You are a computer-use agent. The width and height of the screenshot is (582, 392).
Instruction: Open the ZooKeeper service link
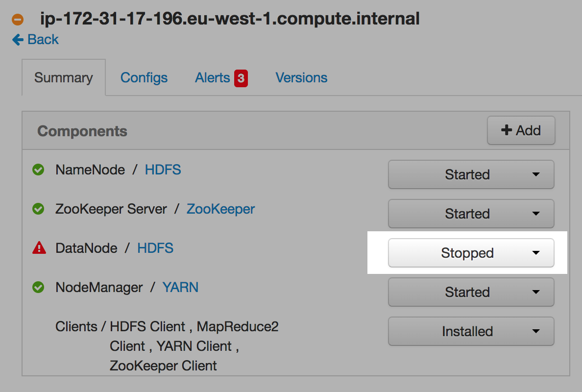[x=220, y=209]
